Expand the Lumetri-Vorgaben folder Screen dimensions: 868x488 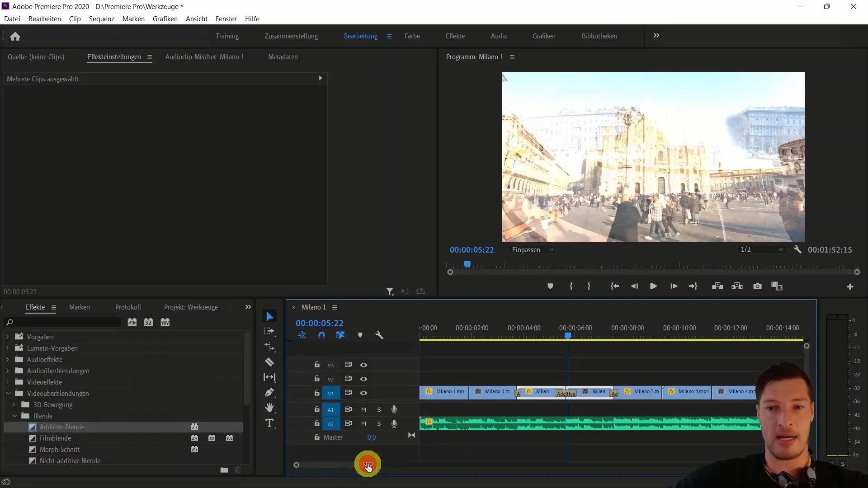pyautogui.click(x=7, y=348)
